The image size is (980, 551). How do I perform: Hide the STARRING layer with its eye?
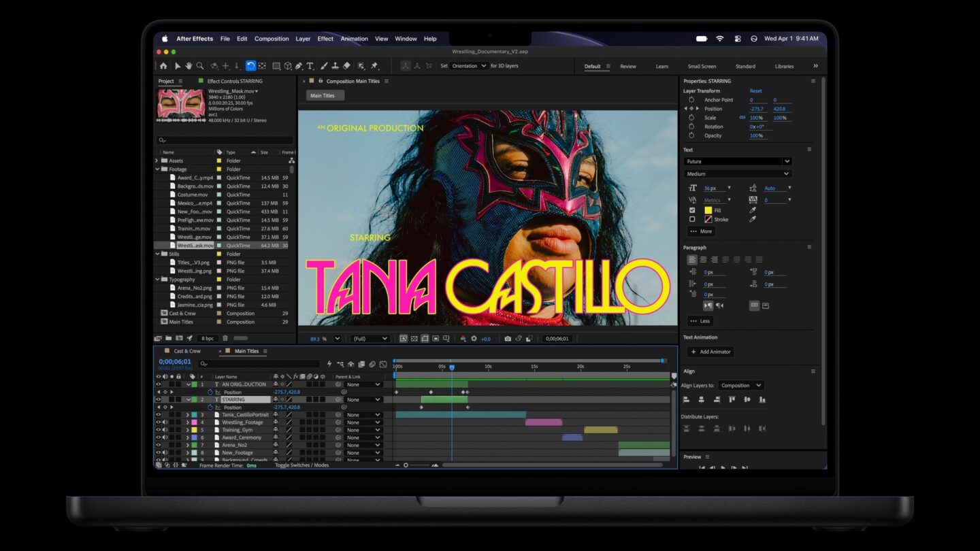[159, 400]
